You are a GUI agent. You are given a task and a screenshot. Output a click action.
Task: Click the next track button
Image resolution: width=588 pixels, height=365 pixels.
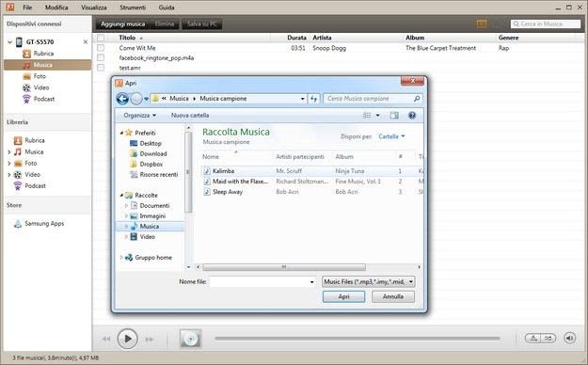point(150,339)
